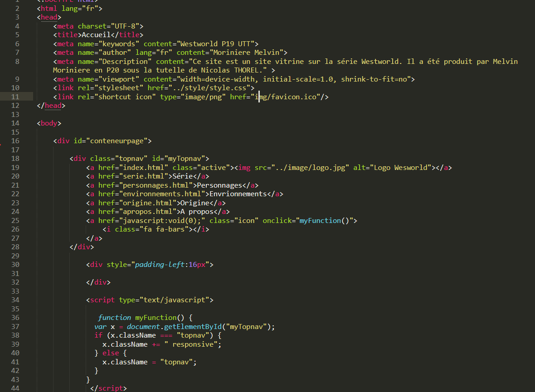535x392 pixels.
Task: Click the opening body tag
Action: tap(49, 123)
